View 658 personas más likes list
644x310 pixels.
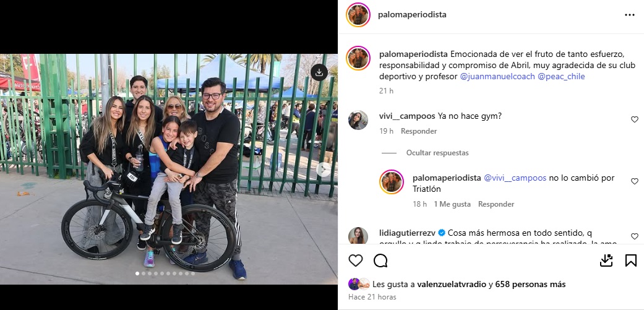coord(530,284)
